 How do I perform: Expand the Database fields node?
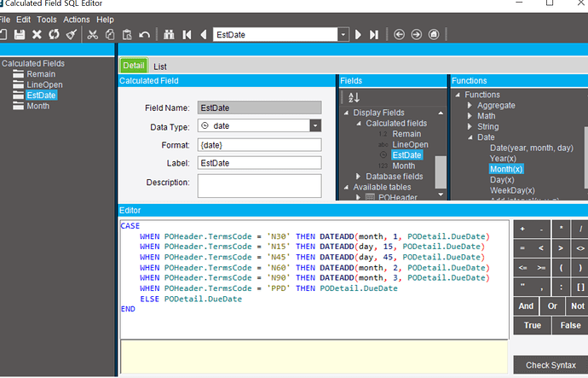358,177
